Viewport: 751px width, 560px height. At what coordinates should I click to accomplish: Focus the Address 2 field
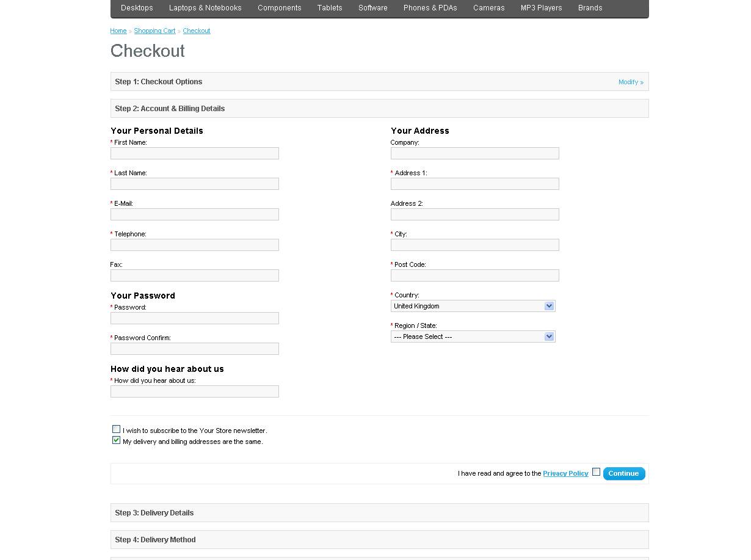(475, 214)
